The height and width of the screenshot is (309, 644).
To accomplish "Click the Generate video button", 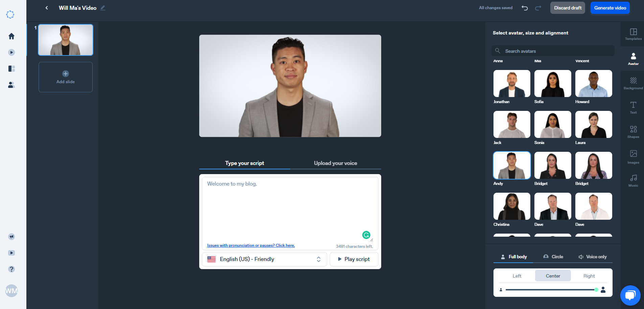I will (610, 8).
